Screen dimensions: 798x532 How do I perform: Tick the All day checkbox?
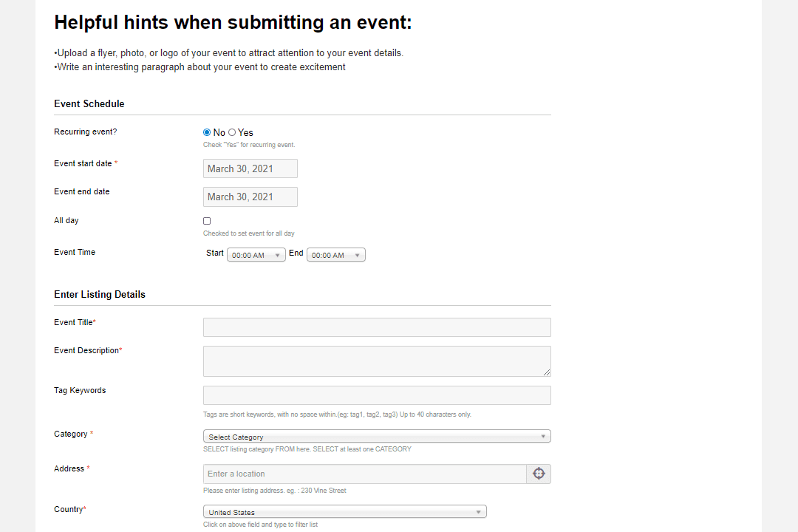[207, 221]
